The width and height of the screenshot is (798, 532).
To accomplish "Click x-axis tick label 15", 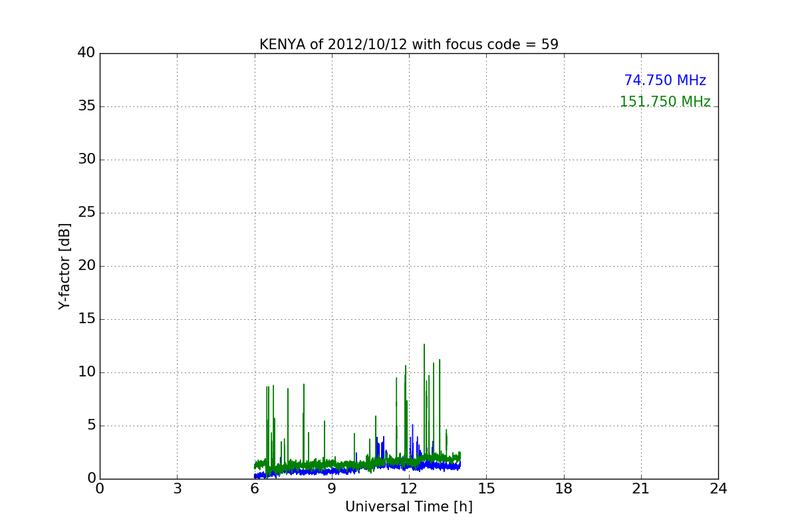I will [486, 489].
